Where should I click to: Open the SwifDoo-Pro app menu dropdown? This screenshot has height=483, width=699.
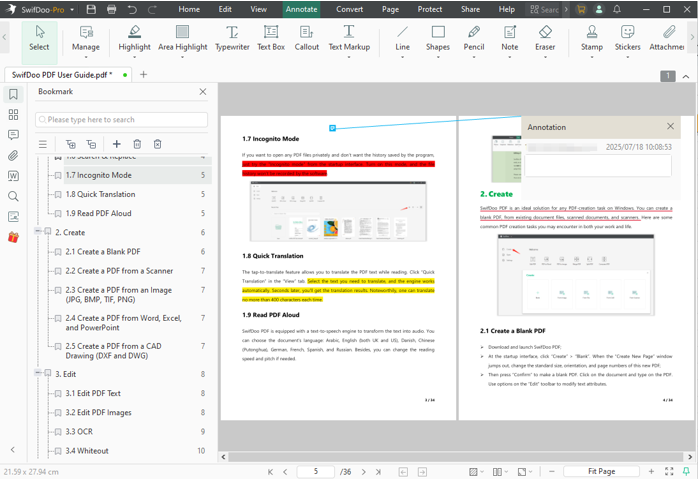click(x=72, y=9)
